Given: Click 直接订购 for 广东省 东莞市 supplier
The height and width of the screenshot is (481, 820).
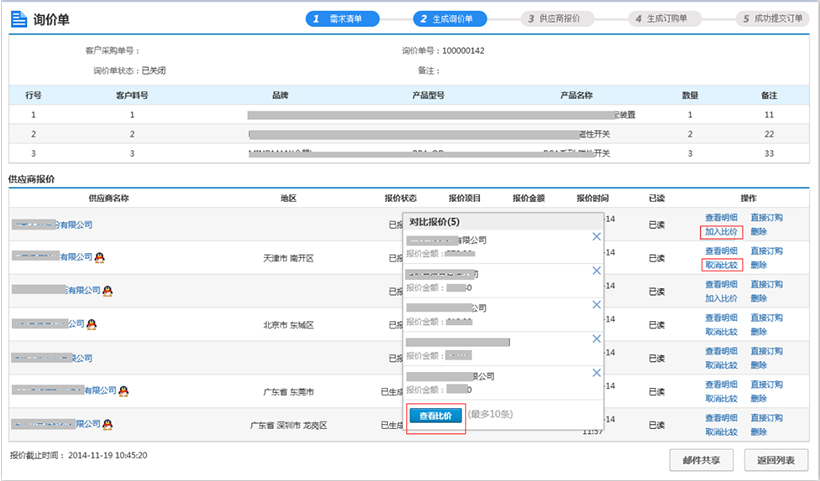Looking at the screenshot, I should (x=767, y=385).
